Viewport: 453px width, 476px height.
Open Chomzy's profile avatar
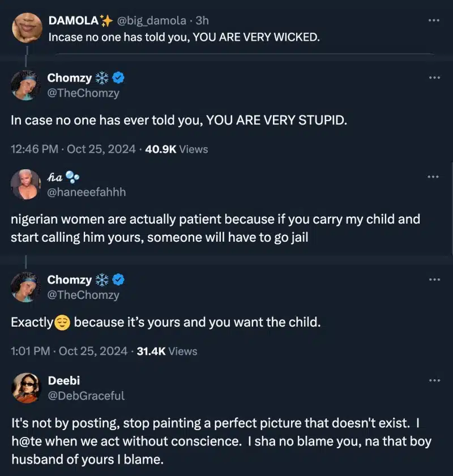coord(25,85)
